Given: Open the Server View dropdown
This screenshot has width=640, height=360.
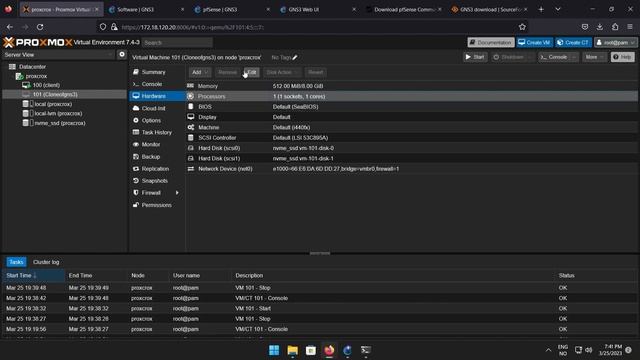Looking at the screenshot, I should click(58, 55).
